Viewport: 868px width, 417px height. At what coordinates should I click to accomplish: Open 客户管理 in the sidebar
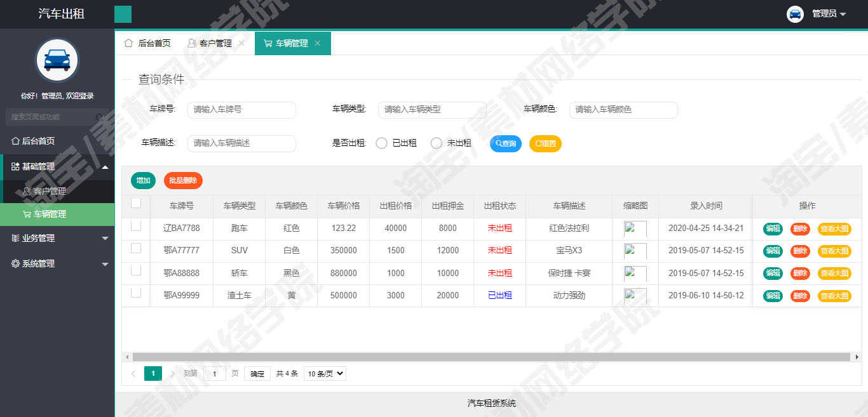click(57, 191)
